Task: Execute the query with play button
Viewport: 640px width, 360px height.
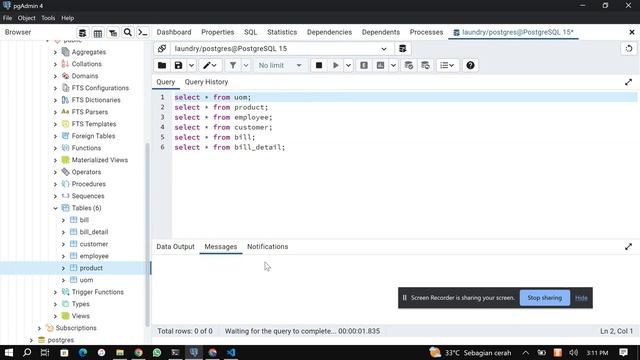Action: coord(336,65)
